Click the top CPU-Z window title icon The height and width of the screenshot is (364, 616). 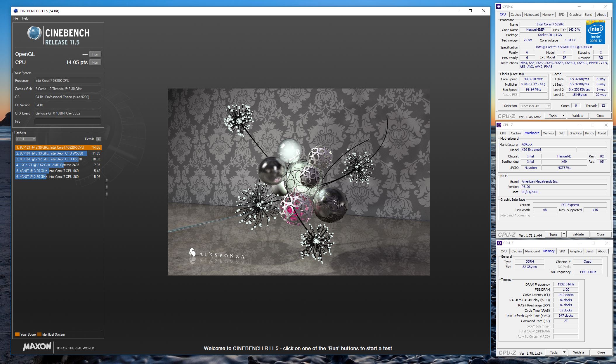pyautogui.click(x=499, y=6)
